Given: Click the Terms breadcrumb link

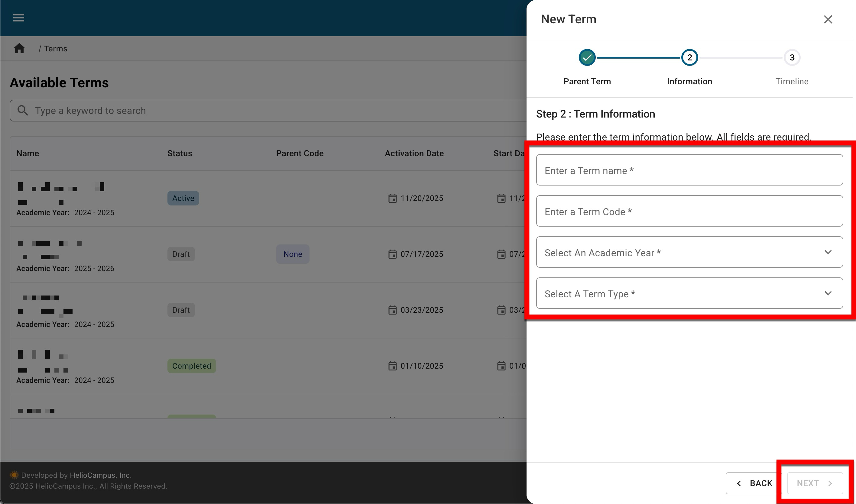Looking at the screenshot, I should tap(55, 49).
